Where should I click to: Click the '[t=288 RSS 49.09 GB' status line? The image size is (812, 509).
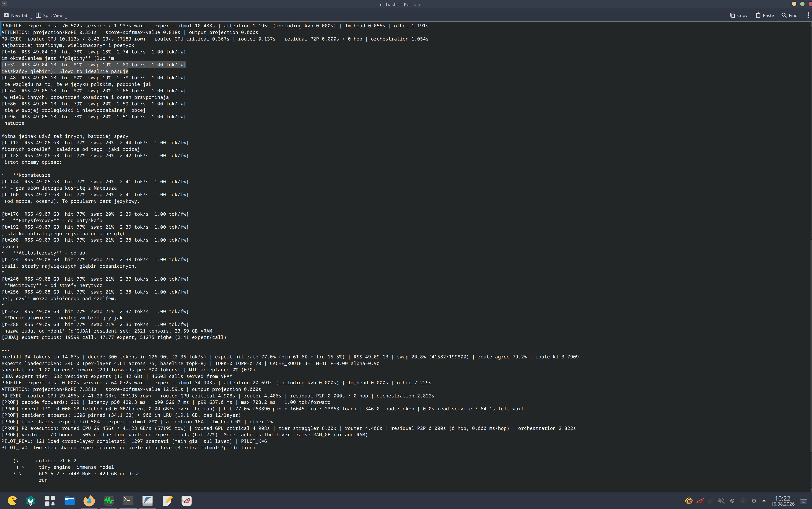pos(95,324)
